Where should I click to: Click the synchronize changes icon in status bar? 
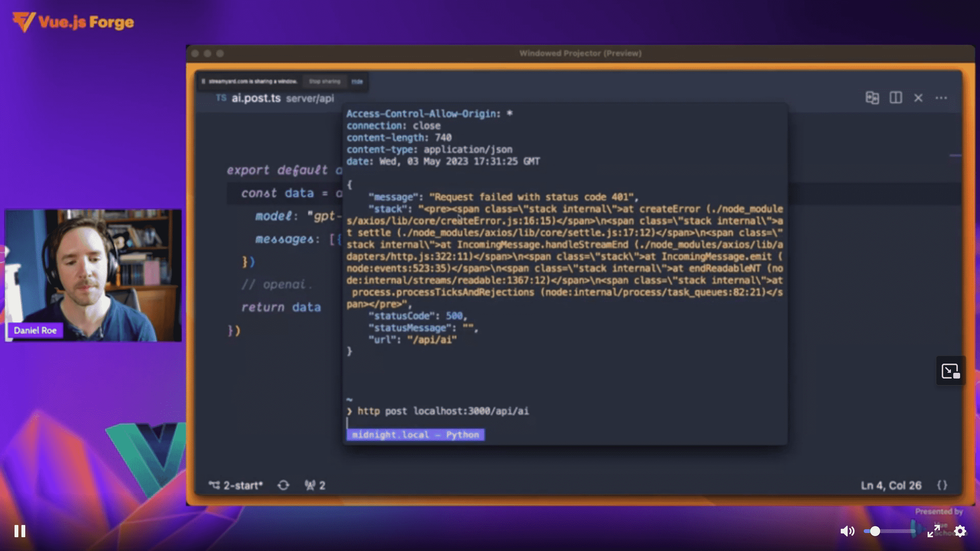pyautogui.click(x=283, y=485)
